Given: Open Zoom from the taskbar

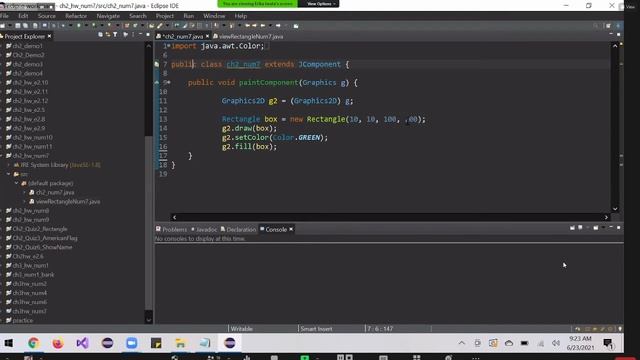Looking at the screenshot, I should (131, 343).
